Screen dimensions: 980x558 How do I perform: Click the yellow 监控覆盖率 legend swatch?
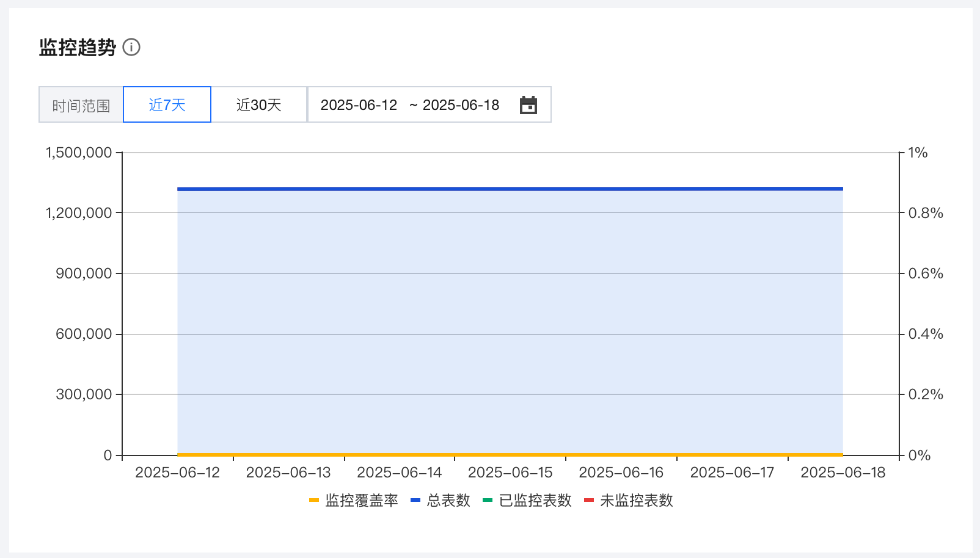pyautogui.click(x=314, y=501)
